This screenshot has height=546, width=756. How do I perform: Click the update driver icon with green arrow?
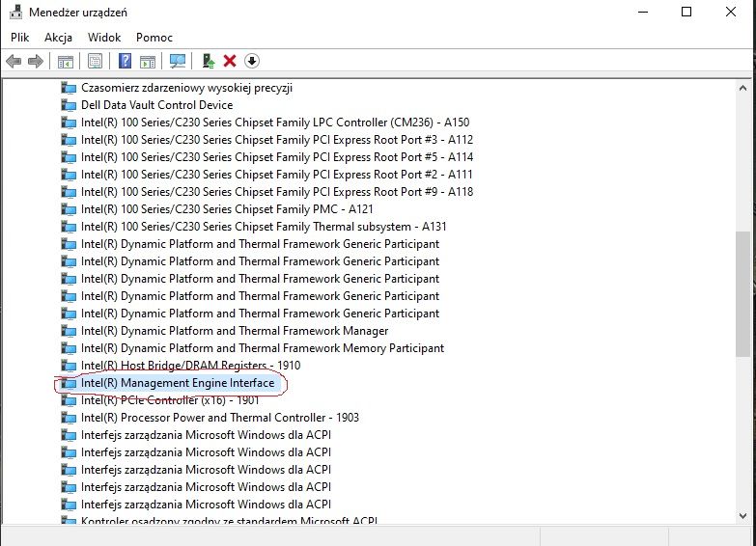point(208,61)
